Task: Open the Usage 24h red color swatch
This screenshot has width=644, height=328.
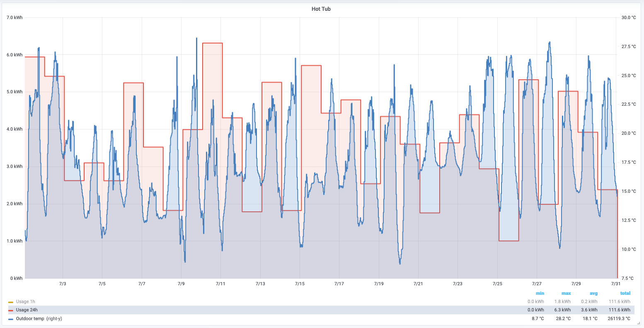Action: 11,310
